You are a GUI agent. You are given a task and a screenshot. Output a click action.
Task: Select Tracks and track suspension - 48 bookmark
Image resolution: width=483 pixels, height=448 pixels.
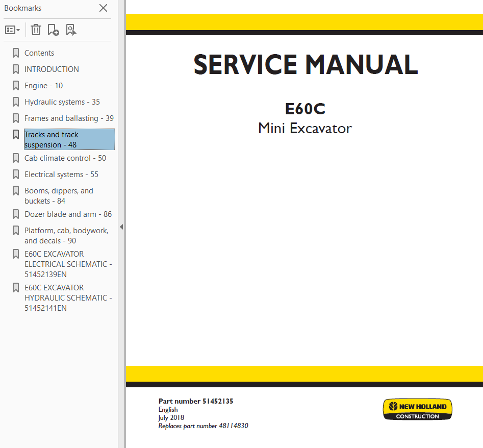pos(69,140)
